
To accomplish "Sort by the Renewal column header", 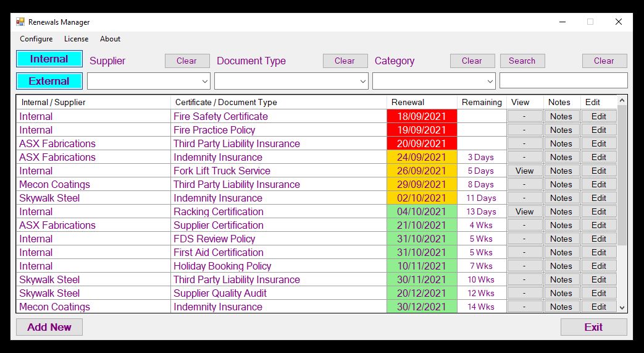I will pos(408,102).
